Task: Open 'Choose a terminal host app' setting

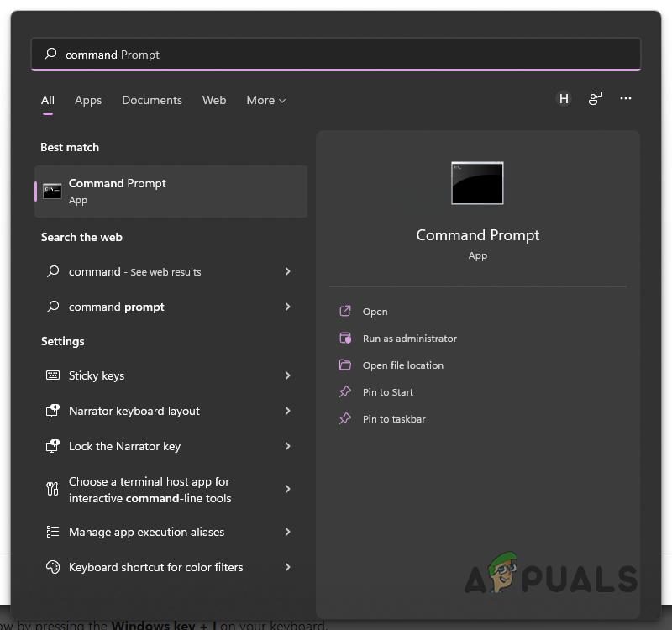Action: click(170, 489)
